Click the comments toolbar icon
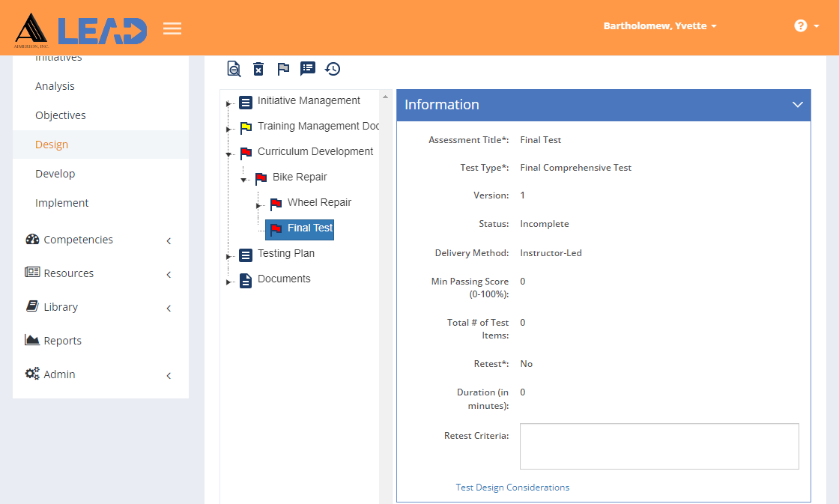This screenshot has height=504, width=839. point(308,68)
